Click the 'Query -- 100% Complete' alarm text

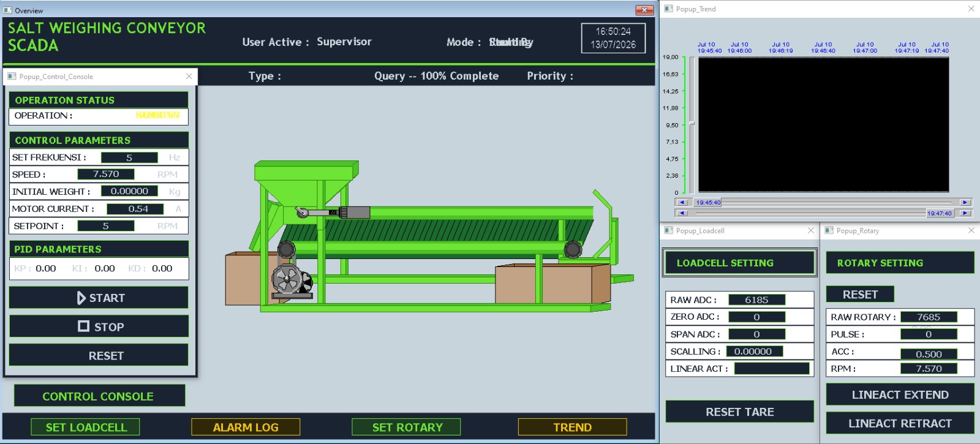(436, 76)
